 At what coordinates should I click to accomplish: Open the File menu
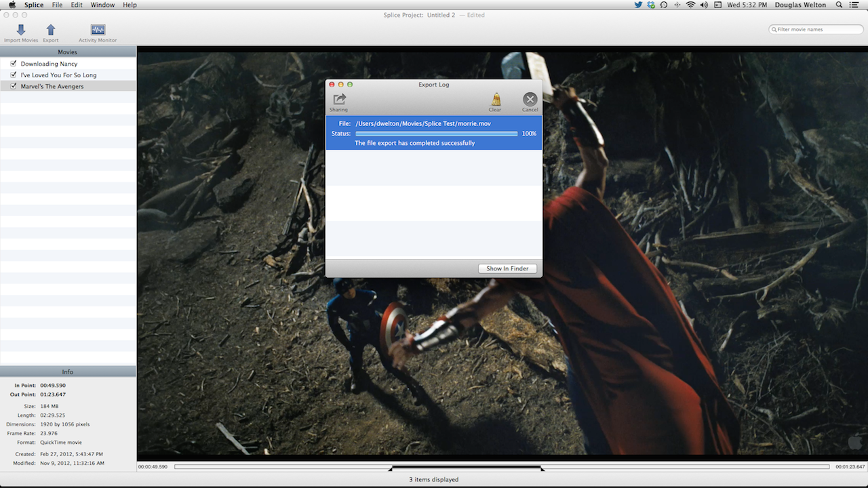click(57, 5)
